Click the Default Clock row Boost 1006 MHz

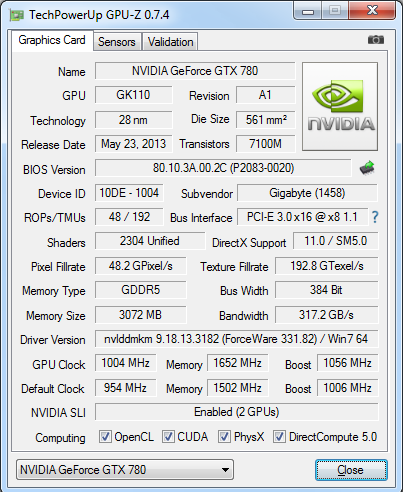(348, 388)
